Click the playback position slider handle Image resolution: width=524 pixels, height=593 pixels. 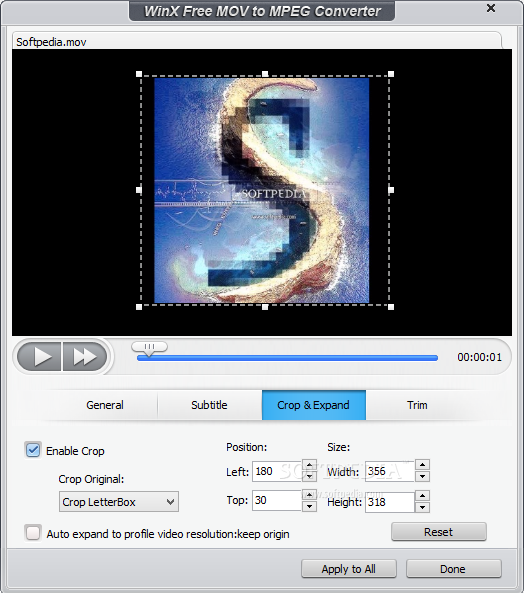[149, 348]
